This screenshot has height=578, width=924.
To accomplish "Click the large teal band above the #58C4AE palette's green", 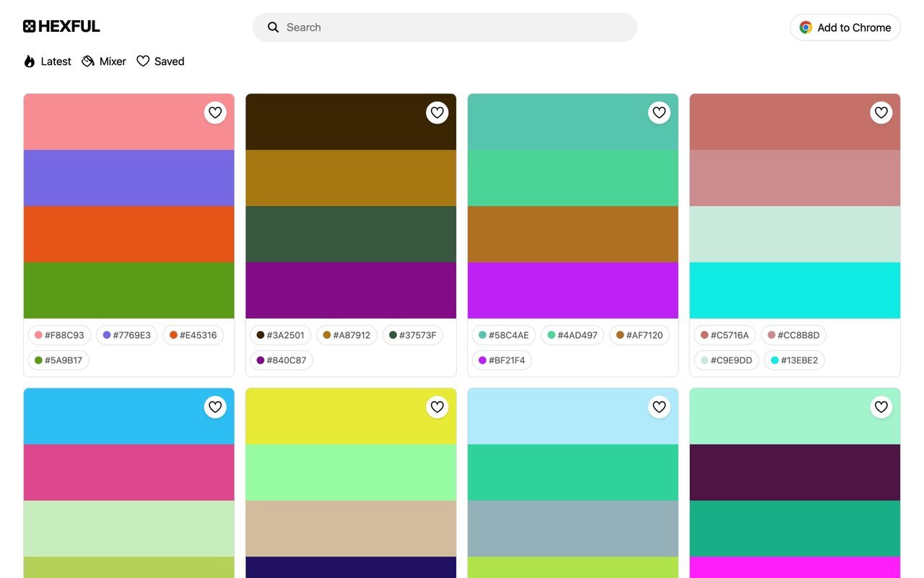I will click(x=573, y=122).
